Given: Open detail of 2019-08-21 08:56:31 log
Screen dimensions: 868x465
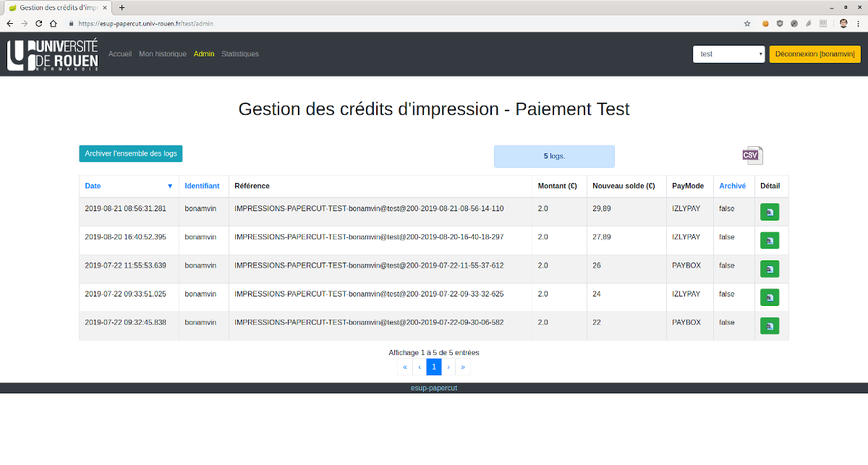Looking at the screenshot, I should coord(769,212).
